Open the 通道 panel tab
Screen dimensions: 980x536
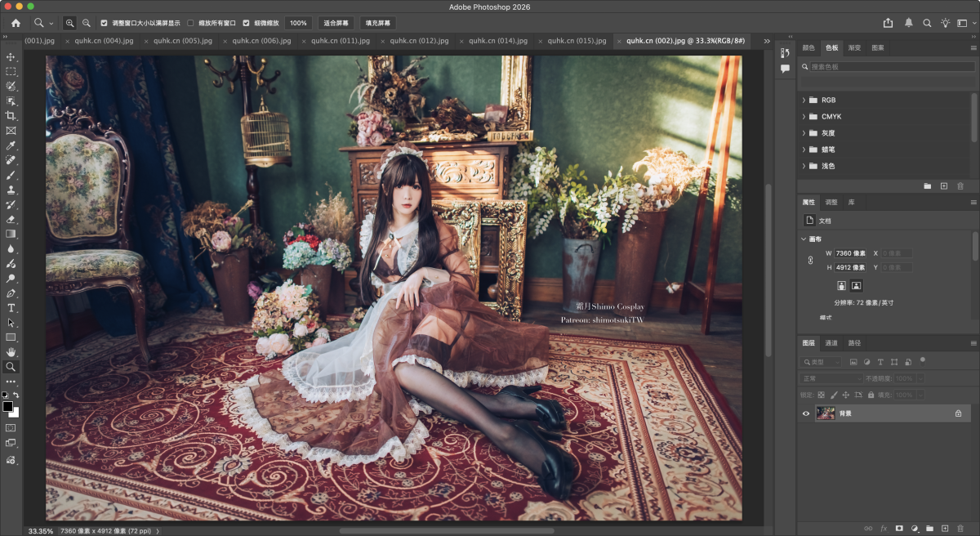pyautogui.click(x=831, y=343)
